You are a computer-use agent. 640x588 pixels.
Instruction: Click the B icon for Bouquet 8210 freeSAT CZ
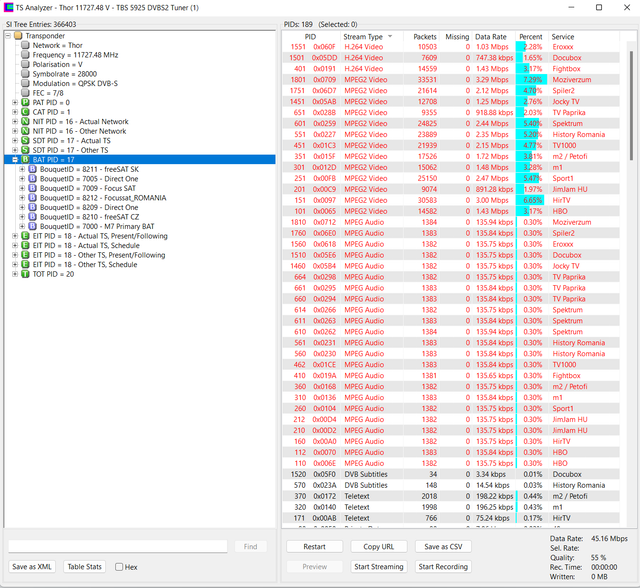(x=33, y=217)
